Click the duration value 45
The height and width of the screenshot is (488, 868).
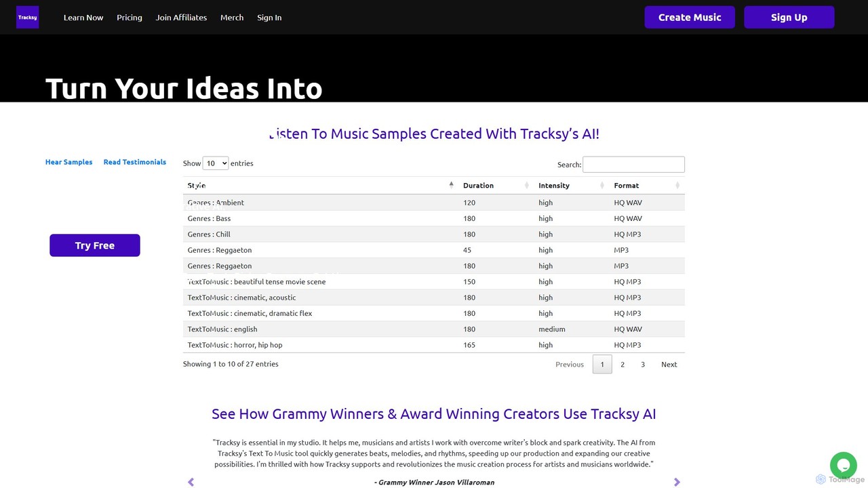click(x=467, y=250)
